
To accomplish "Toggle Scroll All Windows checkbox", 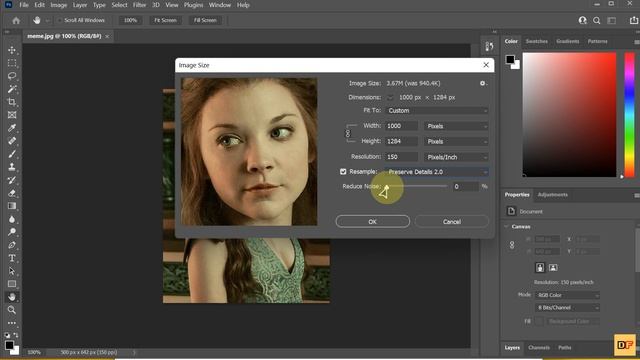I will 60,20.
